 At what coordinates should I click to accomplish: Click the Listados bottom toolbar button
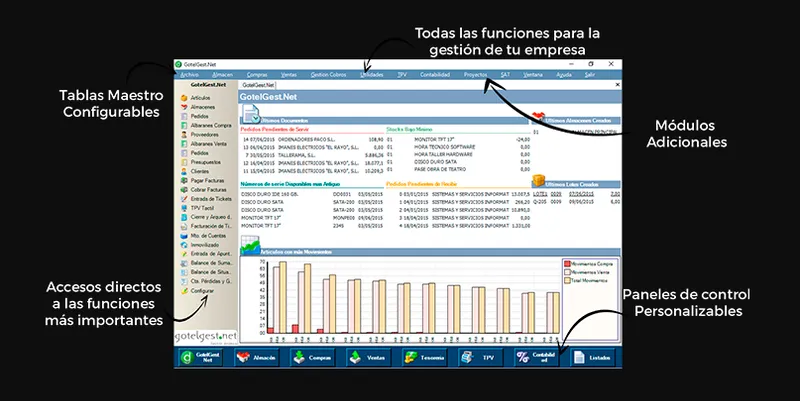(x=592, y=357)
